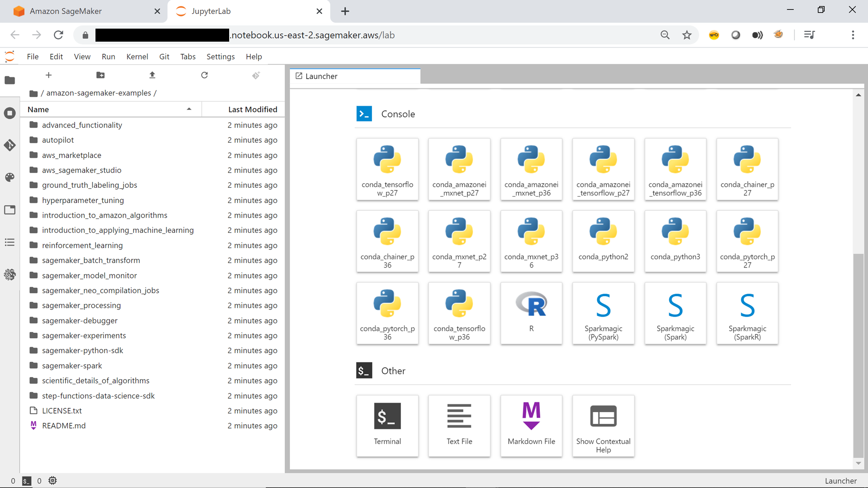The width and height of the screenshot is (868, 488).
Task: Open the README.md file
Action: pyautogui.click(x=64, y=426)
